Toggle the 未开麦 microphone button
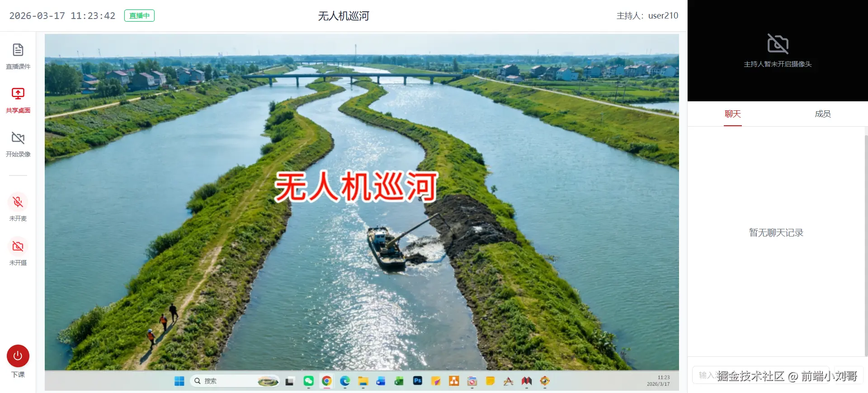This screenshot has height=393, width=868. pyautogui.click(x=18, y=202)
